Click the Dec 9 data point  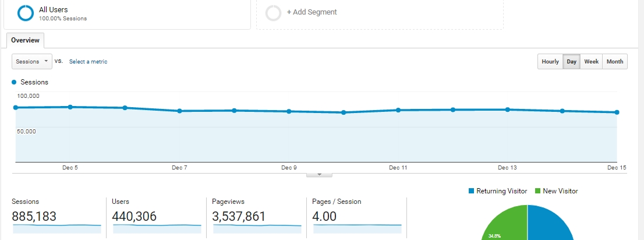(289, 111)
